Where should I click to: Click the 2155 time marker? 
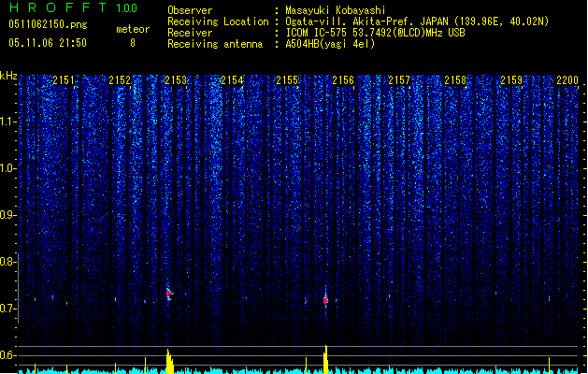287,80
